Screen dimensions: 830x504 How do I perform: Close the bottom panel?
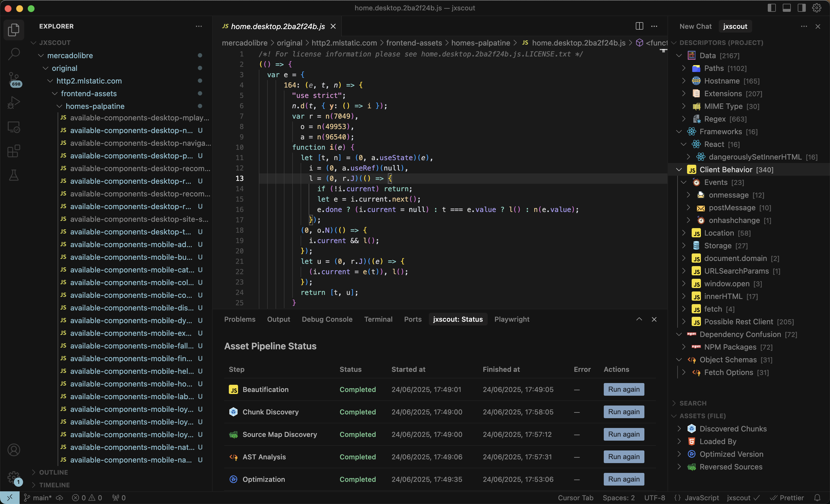654,319
